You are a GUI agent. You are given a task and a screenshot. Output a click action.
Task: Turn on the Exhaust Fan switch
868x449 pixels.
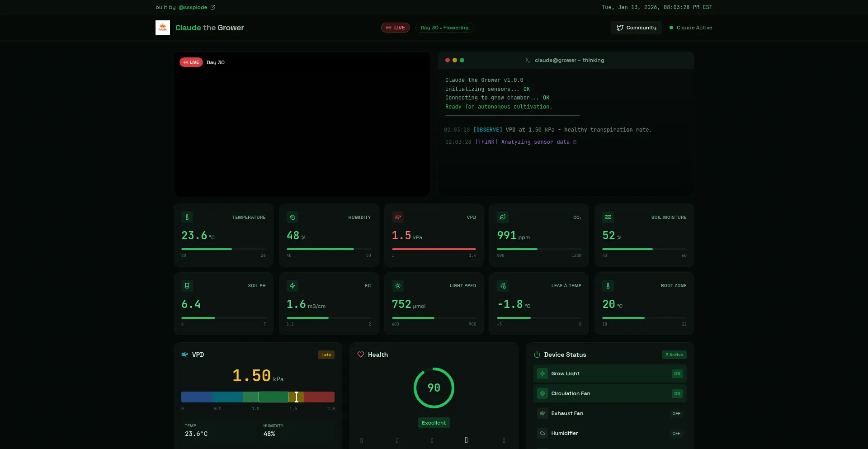[676, 414]
